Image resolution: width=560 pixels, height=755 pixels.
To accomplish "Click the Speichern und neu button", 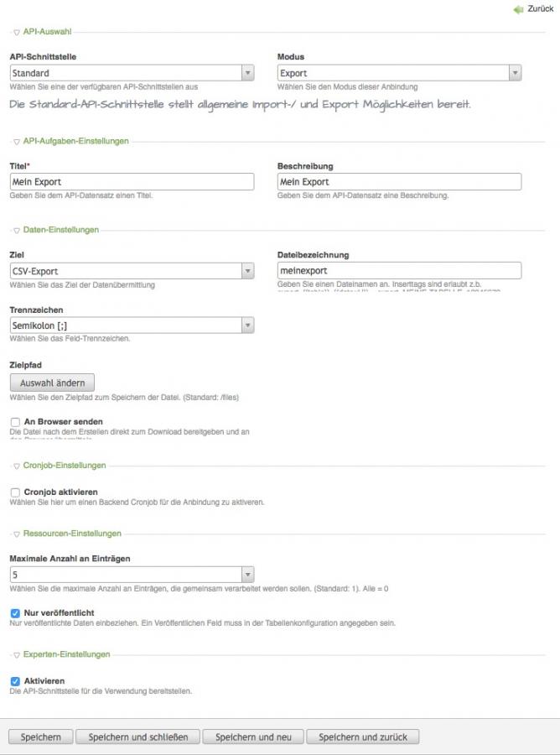I will (x=253, y=737).
